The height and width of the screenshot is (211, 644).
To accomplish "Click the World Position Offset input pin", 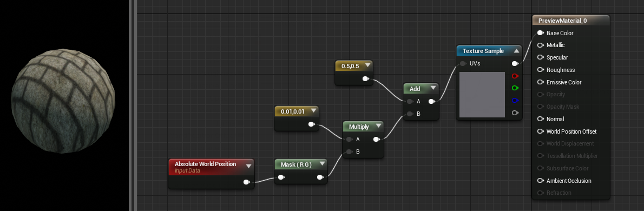I will click(541, 131).
